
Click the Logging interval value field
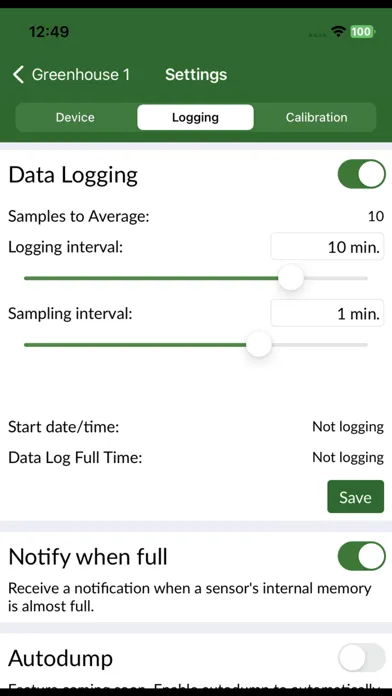pyautogui.click(x=327, y=246)
